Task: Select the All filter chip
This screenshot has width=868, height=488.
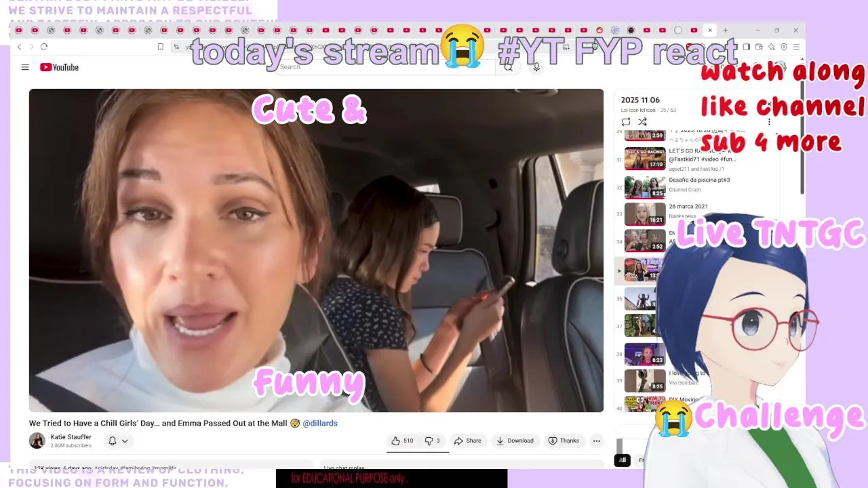Action: [622, 460]
